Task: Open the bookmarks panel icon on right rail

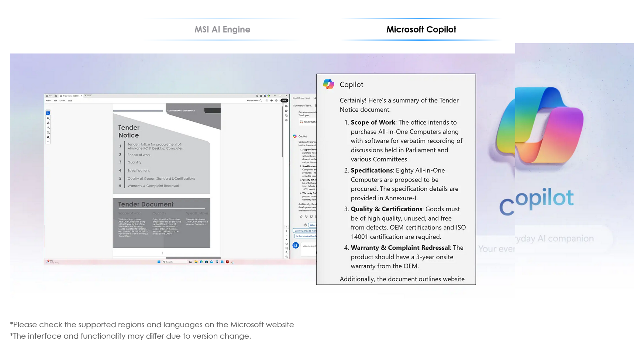Action: click(286, 111)
